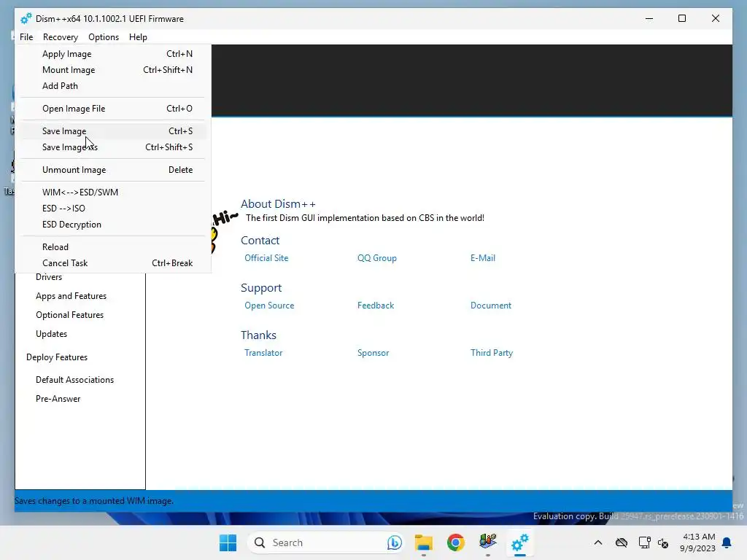Click the Dism++ gear icon in the taskbar
The width and height of the screenshot is (747, 560).
click(519, 542)
